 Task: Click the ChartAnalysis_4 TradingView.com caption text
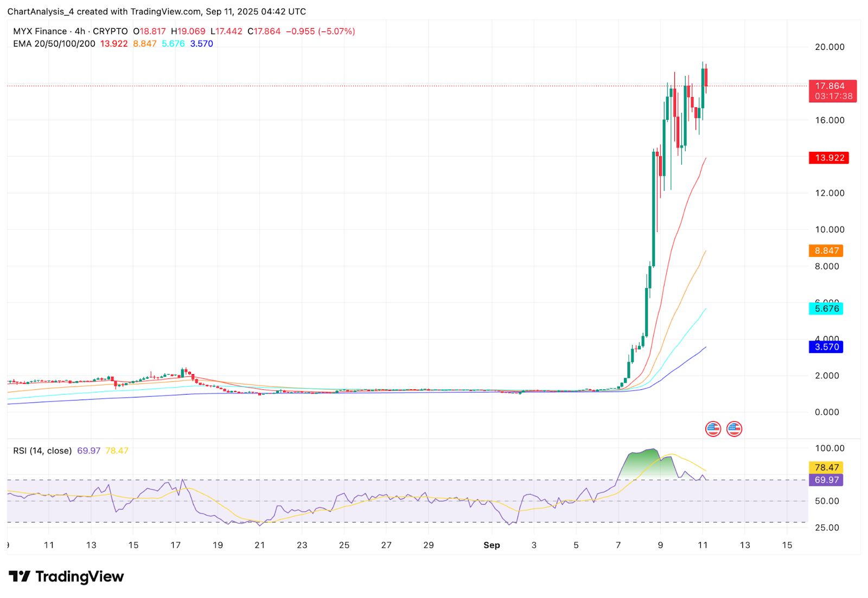[x=157, y=11]
